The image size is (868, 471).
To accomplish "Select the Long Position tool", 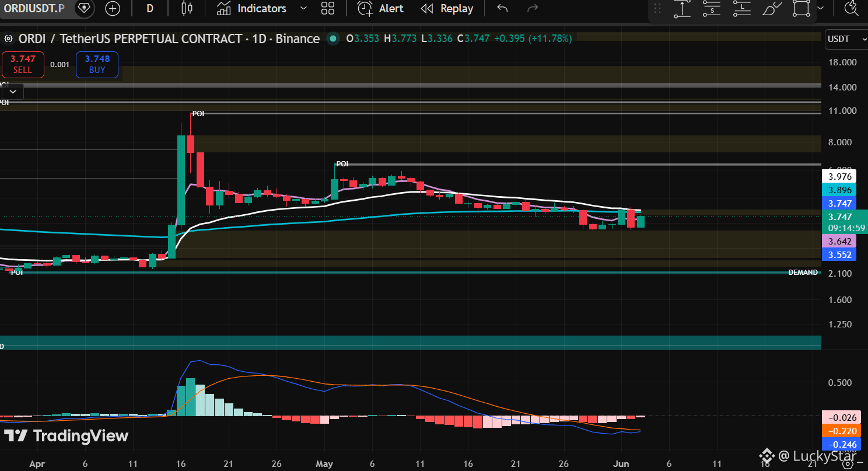I will point(741,8).
